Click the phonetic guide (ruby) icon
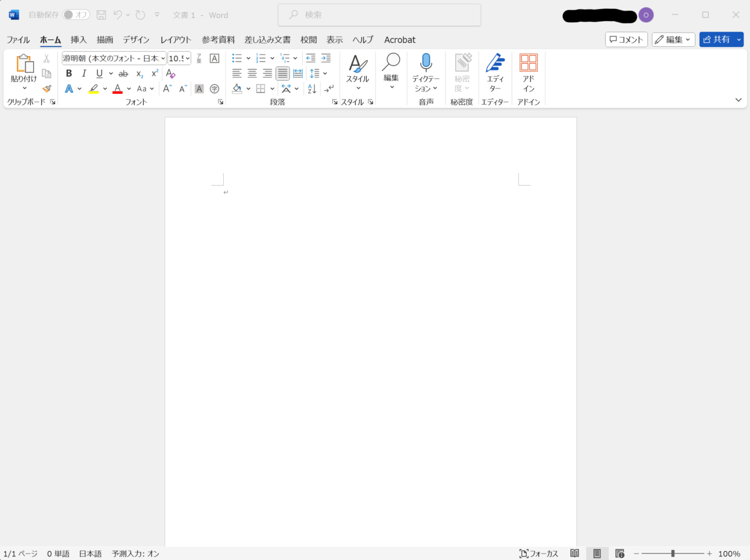 coord(199,59)
